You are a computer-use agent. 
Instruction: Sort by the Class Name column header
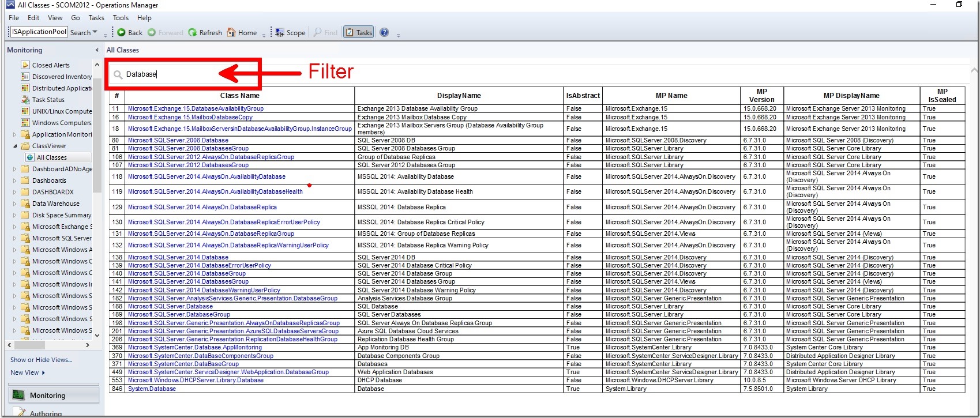240,96
